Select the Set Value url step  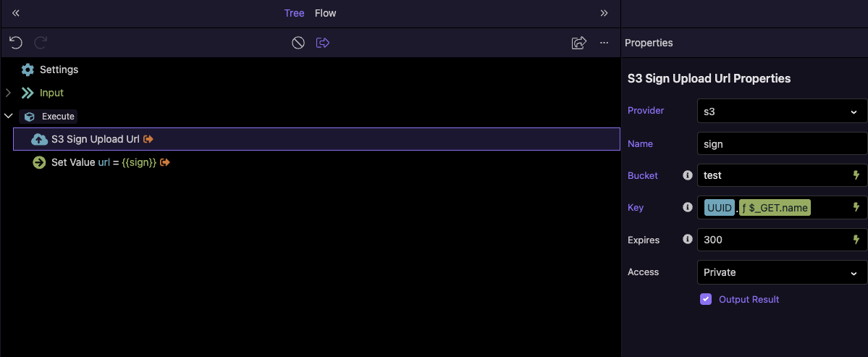[103, 162]
